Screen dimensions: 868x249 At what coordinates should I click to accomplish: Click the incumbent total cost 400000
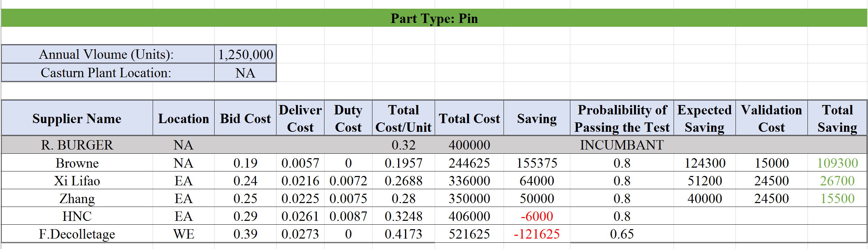point(469,145)
